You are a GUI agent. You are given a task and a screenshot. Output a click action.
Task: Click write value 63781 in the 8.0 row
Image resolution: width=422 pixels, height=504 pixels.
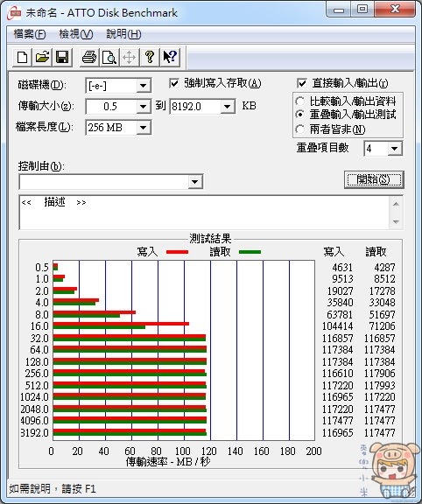click(x=340, y=315)
